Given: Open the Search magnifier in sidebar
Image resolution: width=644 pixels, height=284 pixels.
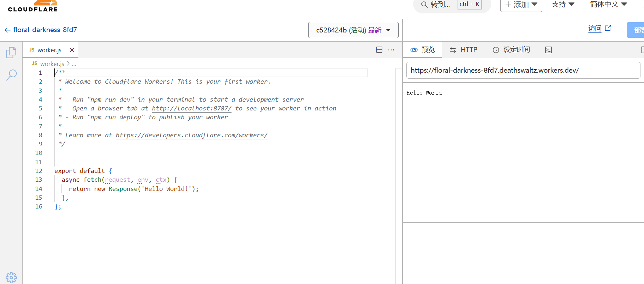Looking at the screenshot, I should click(11, 75).
